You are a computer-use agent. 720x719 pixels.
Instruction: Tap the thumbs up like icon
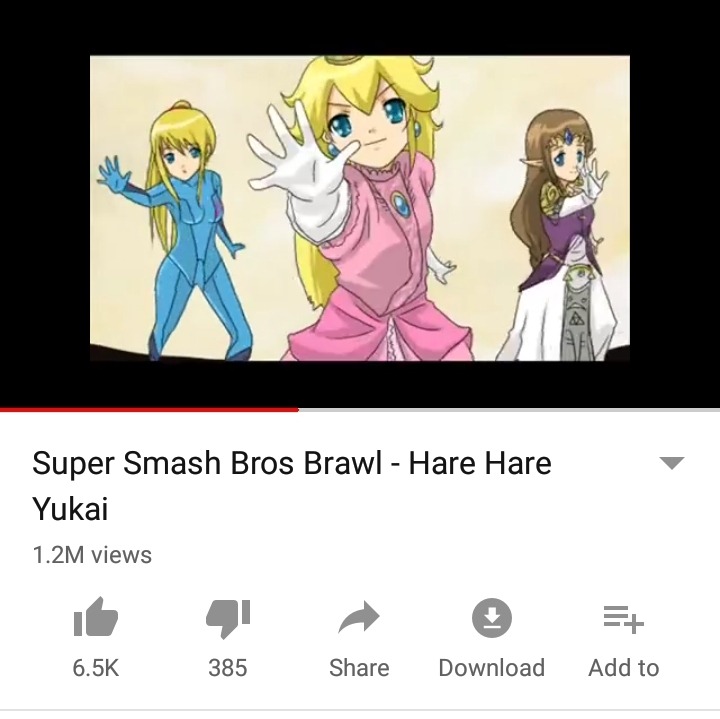(x=96, y=617)
